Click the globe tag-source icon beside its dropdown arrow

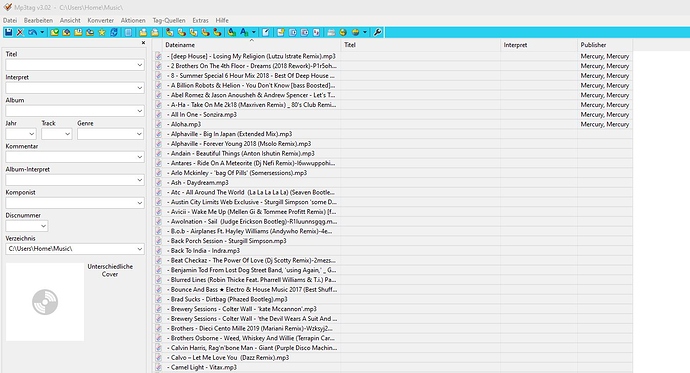[356, 32]
